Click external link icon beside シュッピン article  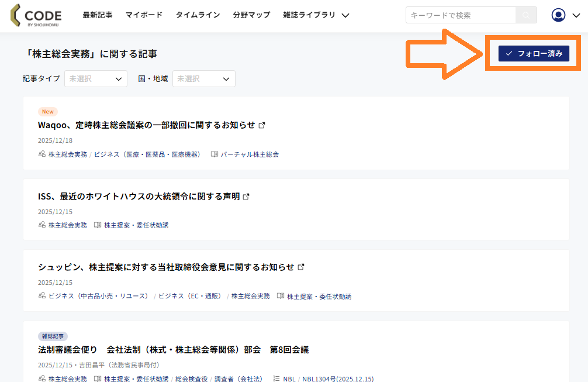pyautogui.click(x=301, y=267)
